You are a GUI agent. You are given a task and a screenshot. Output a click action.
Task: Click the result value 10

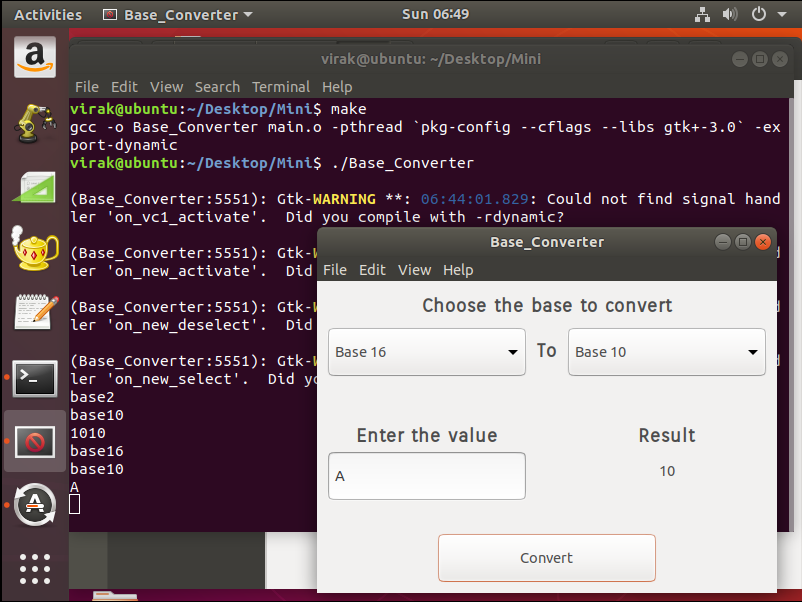tap(667, 471)
